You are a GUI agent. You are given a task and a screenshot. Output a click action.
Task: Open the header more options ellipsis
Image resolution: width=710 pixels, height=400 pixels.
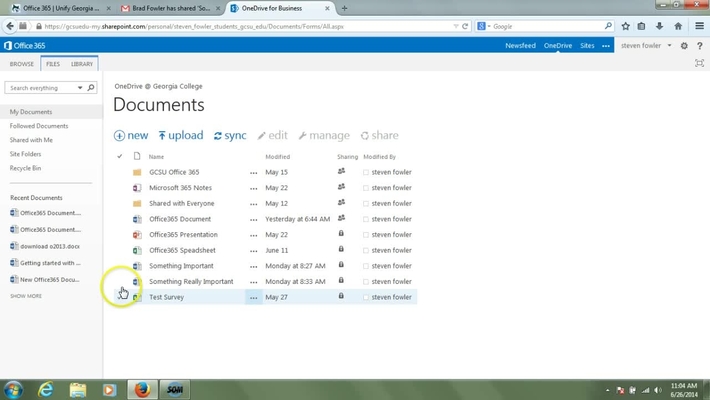(606, 46)
